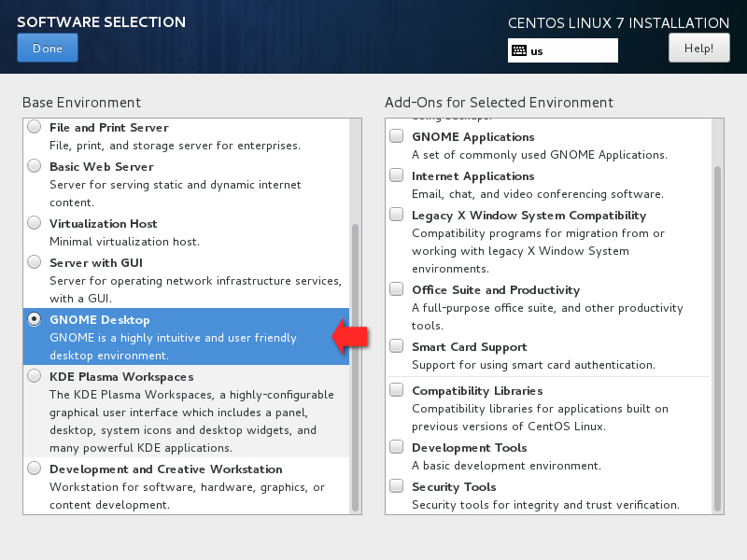Click 'Security tools for integrity and trust verification.'
Viewport: 747px width, 560px height.
pyautogui.click(x=546, y=505)
